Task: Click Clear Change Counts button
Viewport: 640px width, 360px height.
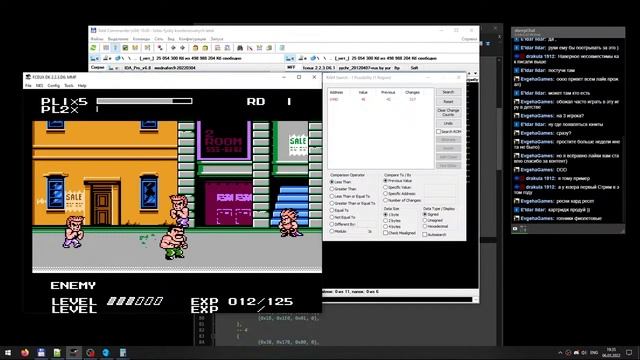Action: [x=448, y=112]
